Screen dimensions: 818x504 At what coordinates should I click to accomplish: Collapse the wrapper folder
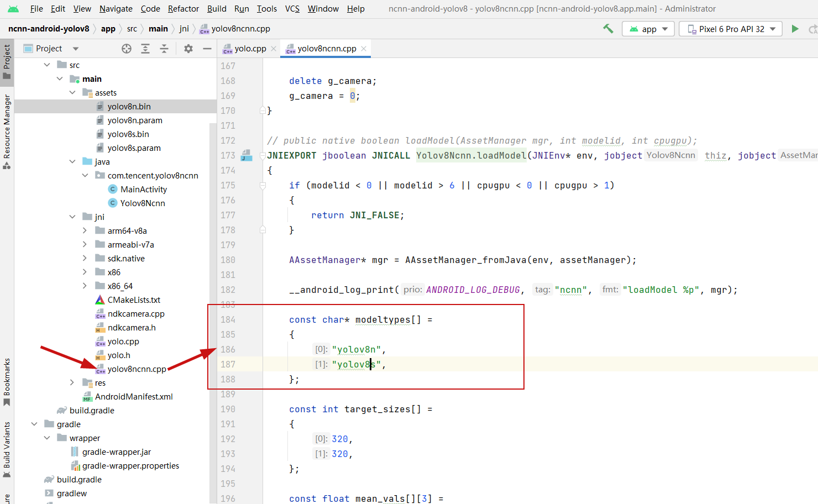(47, 438)
